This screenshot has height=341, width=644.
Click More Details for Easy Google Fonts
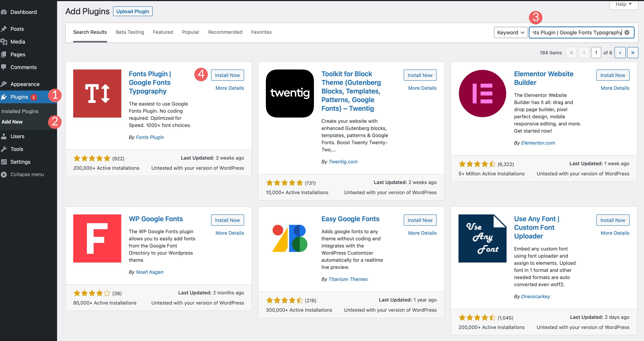(422, 233)
